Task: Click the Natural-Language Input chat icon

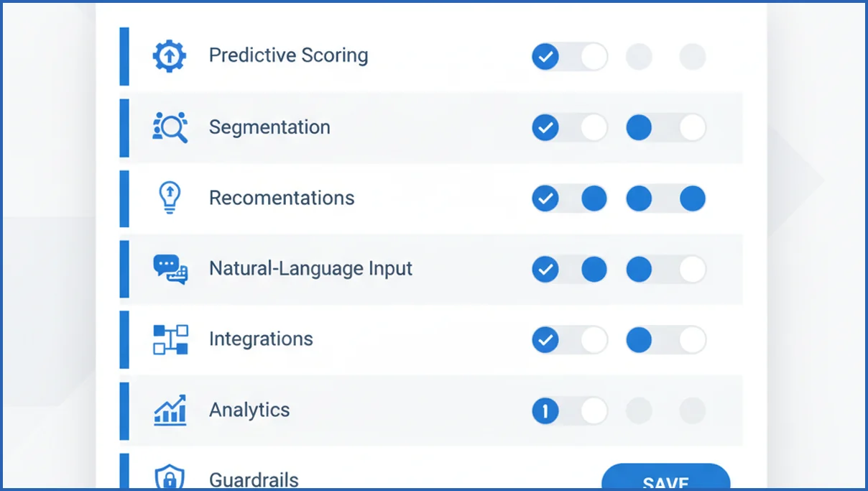Action: click(170, 269)
